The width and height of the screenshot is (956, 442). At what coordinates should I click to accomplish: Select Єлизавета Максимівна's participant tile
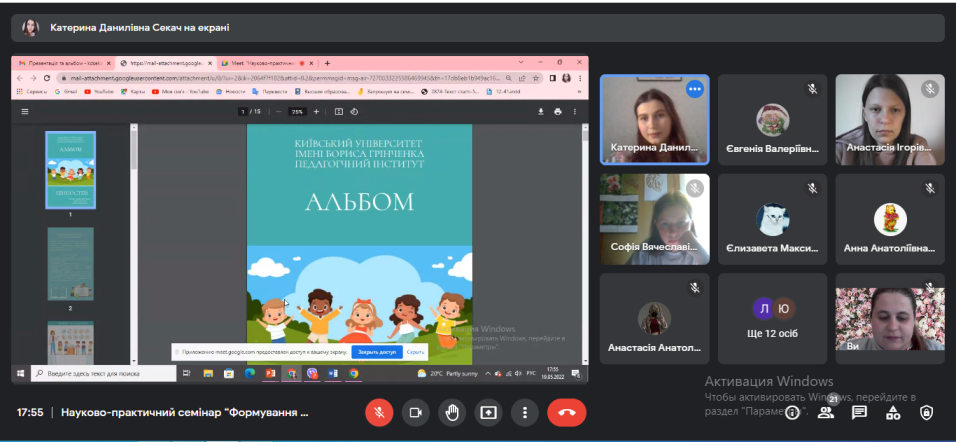point(772,218)
